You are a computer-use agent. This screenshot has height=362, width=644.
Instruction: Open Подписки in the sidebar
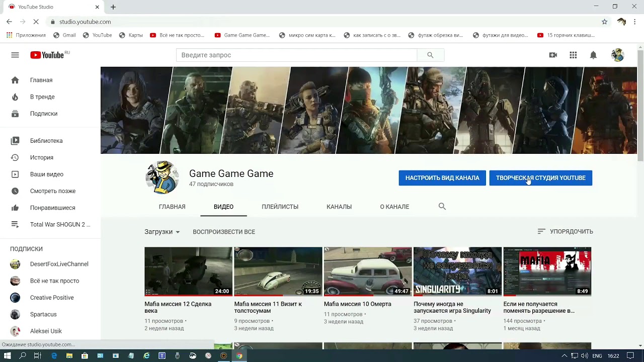(50, 114)
